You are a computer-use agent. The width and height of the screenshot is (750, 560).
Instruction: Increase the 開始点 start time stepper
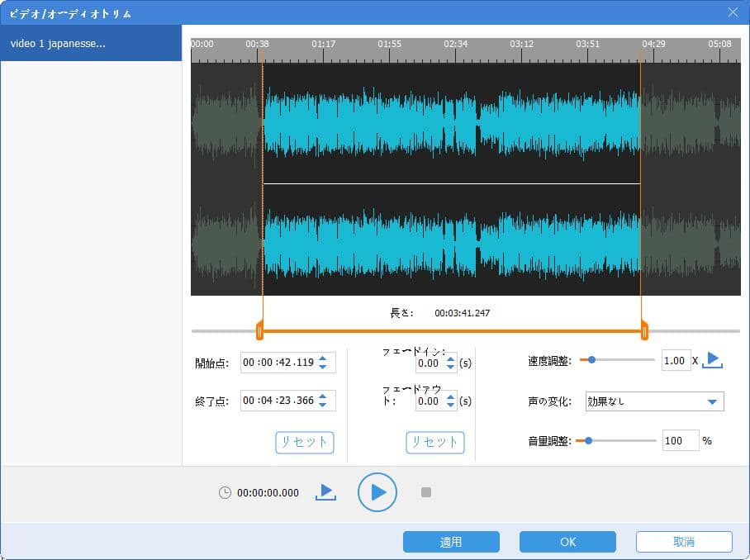click(x=322, y=358)
